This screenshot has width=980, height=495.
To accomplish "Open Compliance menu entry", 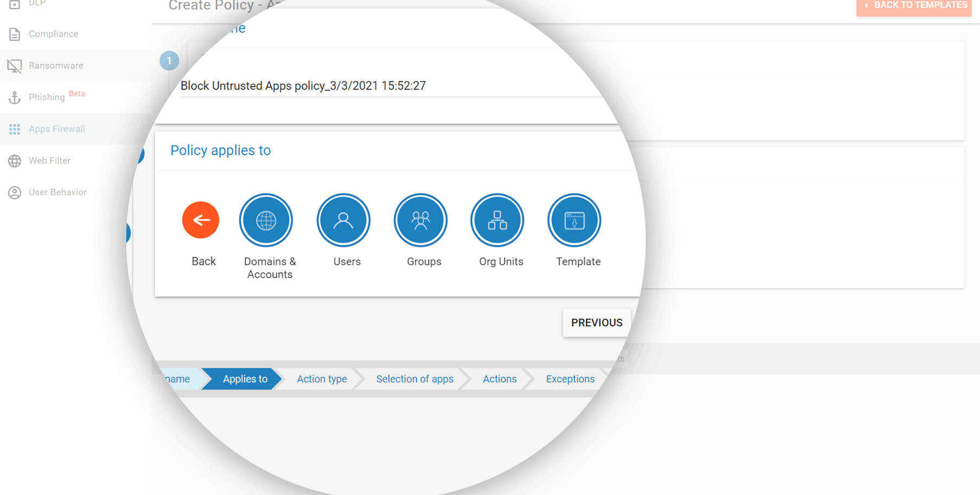I will [76, 34].
